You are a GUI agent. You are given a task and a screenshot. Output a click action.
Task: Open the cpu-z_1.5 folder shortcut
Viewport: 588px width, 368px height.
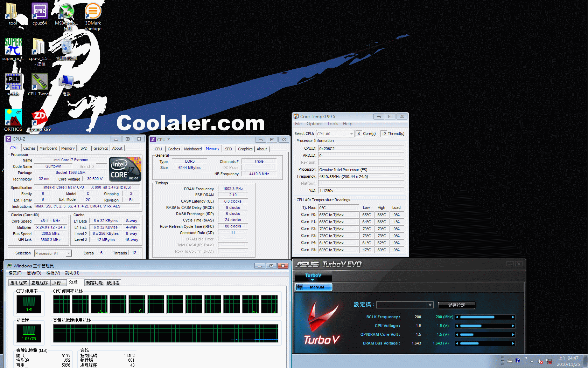[x=40, y=52]
